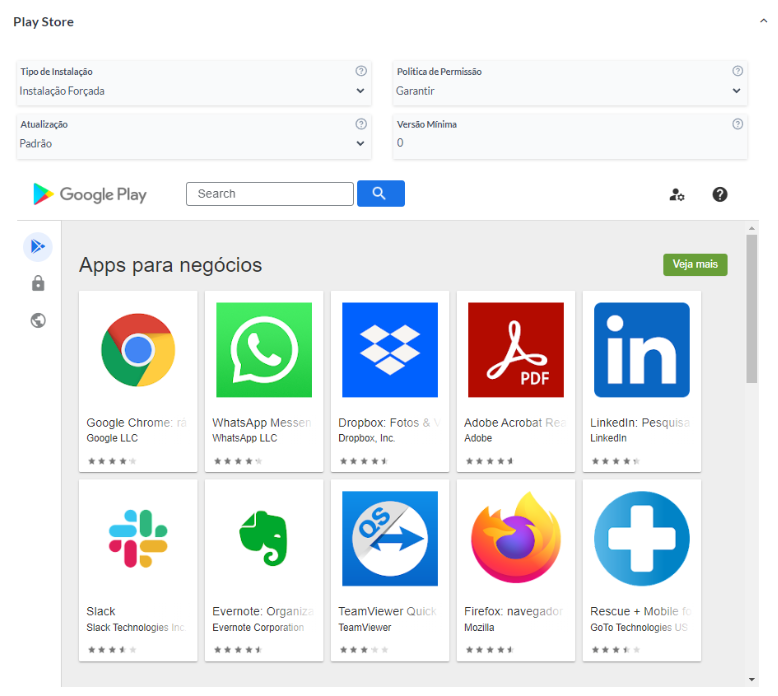Select the web apps globe sidebar icon

[38, 320]
